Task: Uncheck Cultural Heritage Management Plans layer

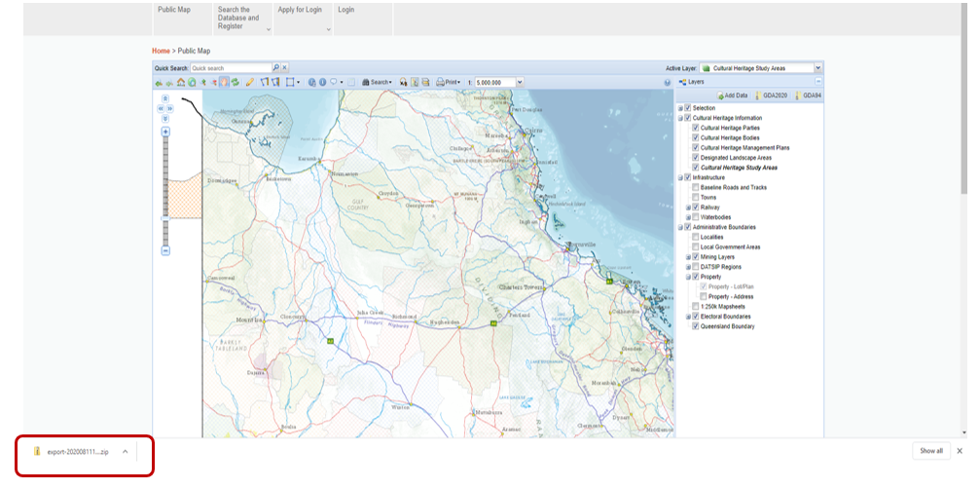Action: click(x=696, y=147)
